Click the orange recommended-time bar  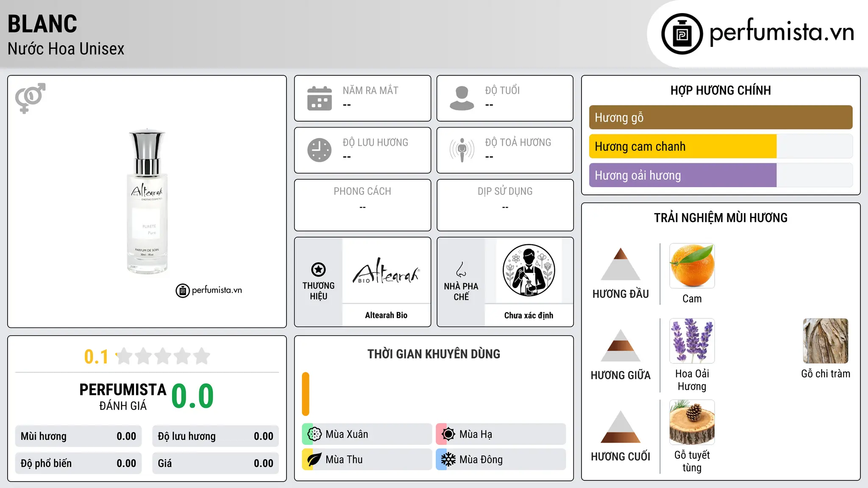[306, 394]
